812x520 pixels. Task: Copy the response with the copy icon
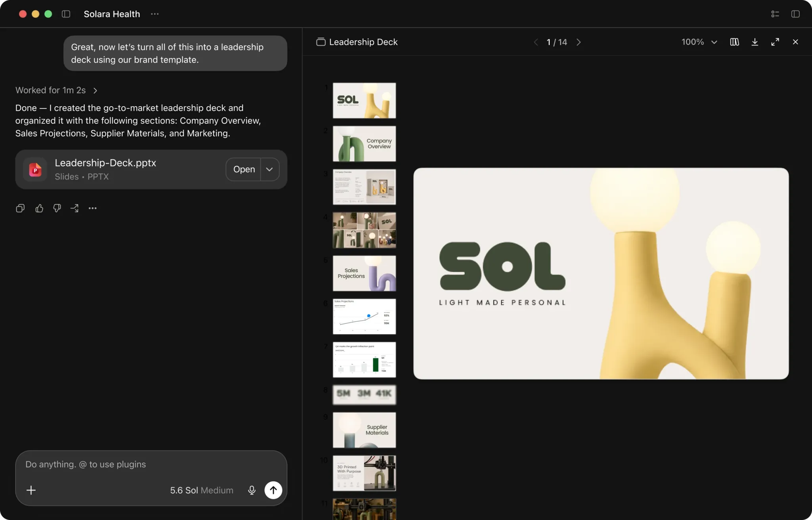pos(20,208)
